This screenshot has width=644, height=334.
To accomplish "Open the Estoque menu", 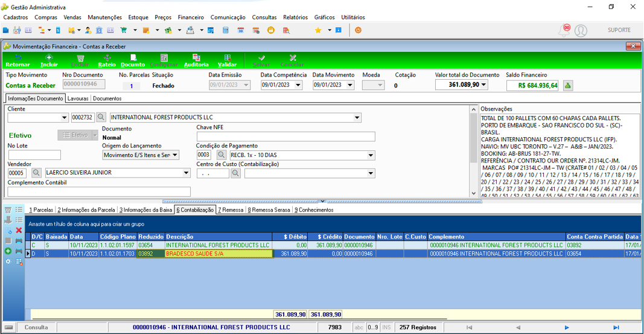I will tap(138, 18).
